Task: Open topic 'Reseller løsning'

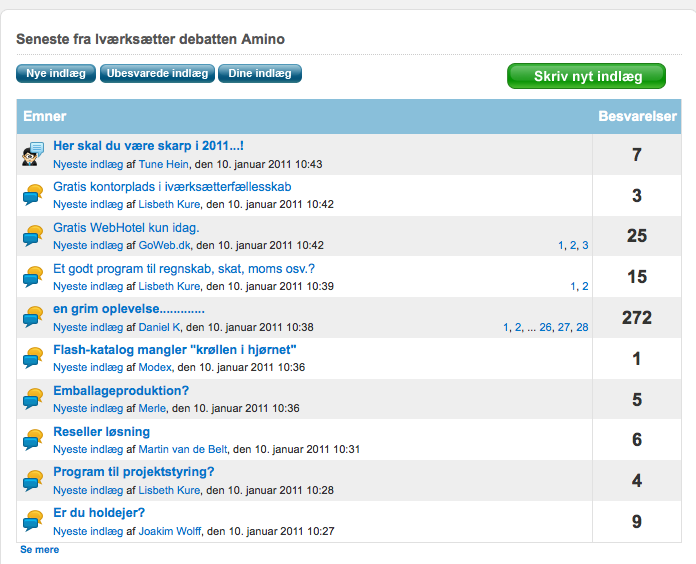Action: coord(101,431)
